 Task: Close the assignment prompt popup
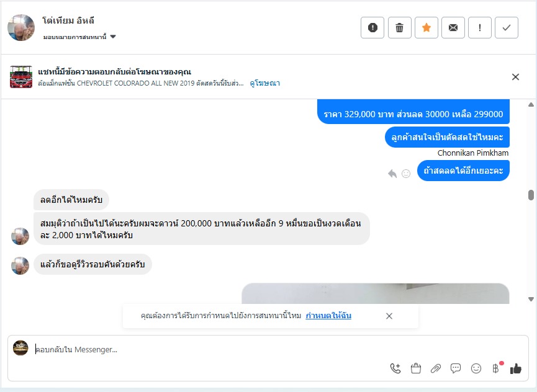[389, 316]
